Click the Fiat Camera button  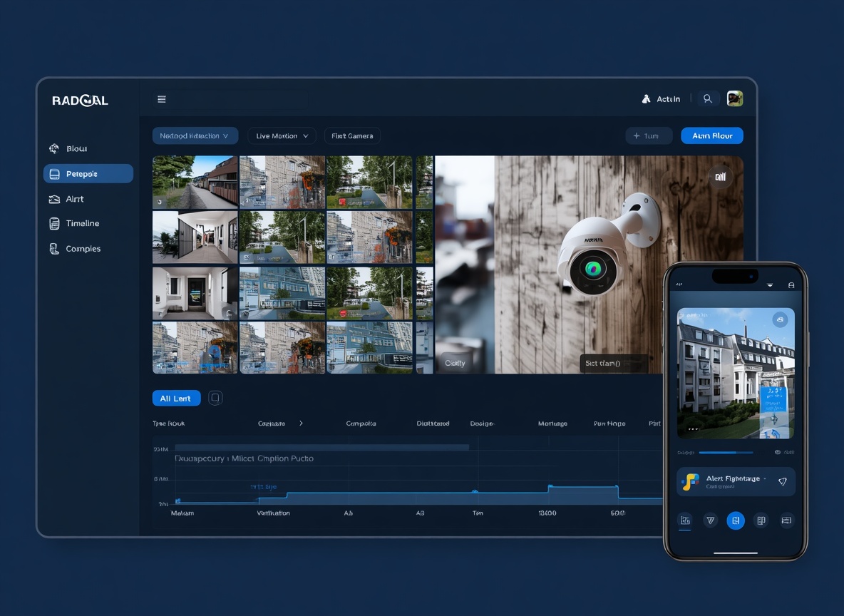(x=352, y=135)
